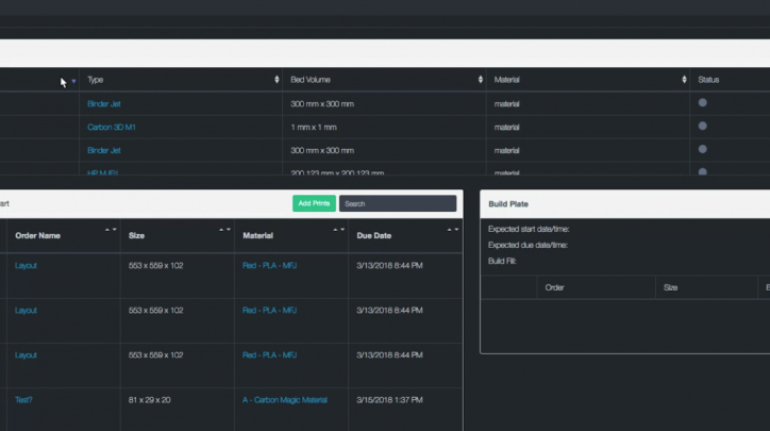This screenshot has height=431, width=770.
Task: Click the Add Prints button
Action: (314, 204)
